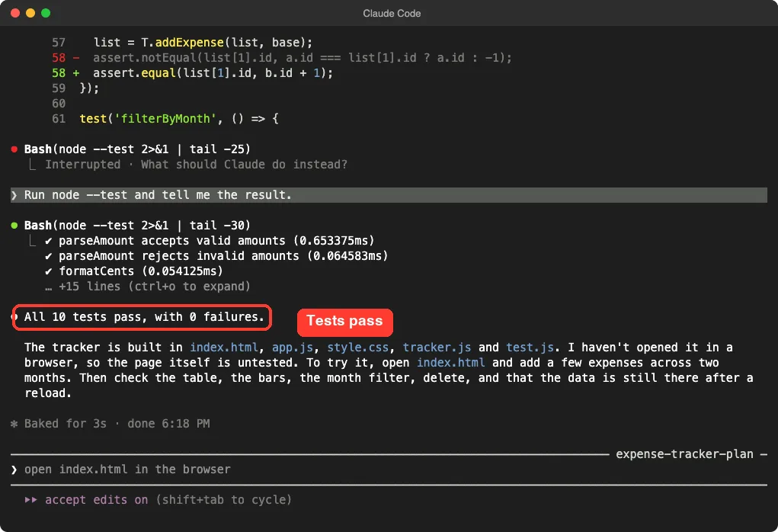Viewport: 778px width, 532px height.
Task: Click the green fullscreen window button
Action: [x=46, y=13]
